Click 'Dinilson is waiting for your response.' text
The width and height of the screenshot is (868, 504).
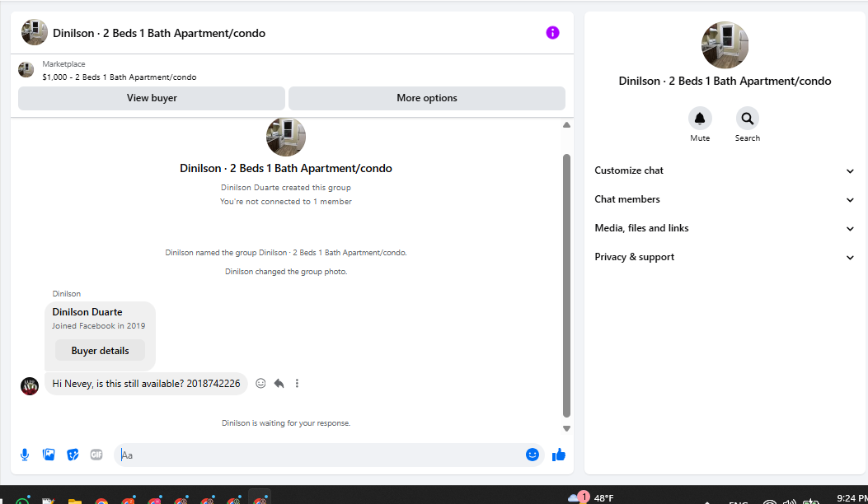click(x=286, y=423)
